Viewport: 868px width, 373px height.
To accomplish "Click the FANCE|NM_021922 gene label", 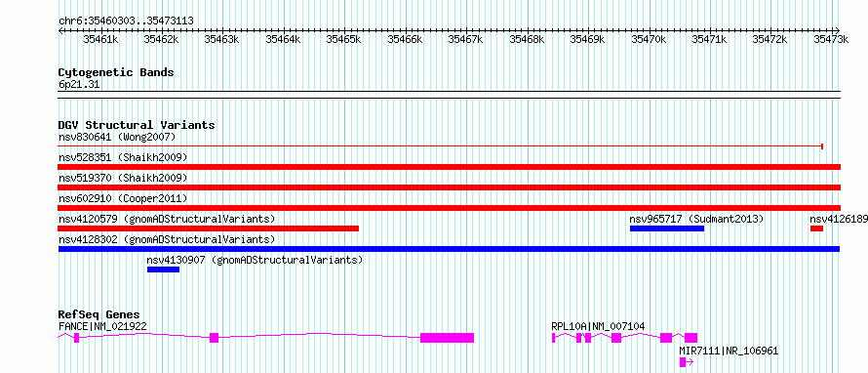I will click(x=103, y=326).
